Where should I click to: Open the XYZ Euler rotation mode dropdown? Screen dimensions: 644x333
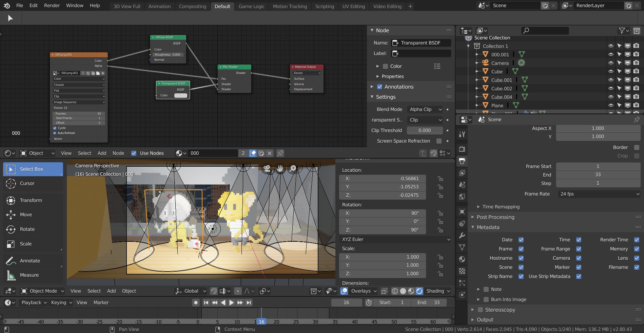395,239
